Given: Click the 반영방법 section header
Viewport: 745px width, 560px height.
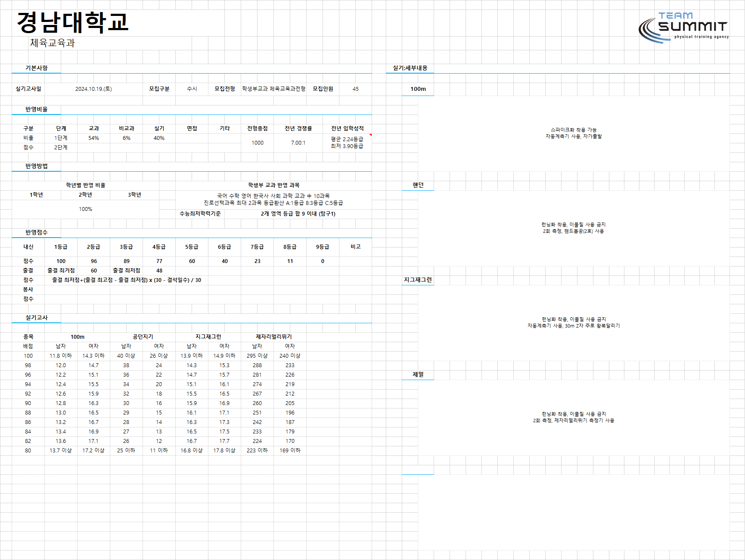Looking at the screenshot, I should click(x=37, y=166).
